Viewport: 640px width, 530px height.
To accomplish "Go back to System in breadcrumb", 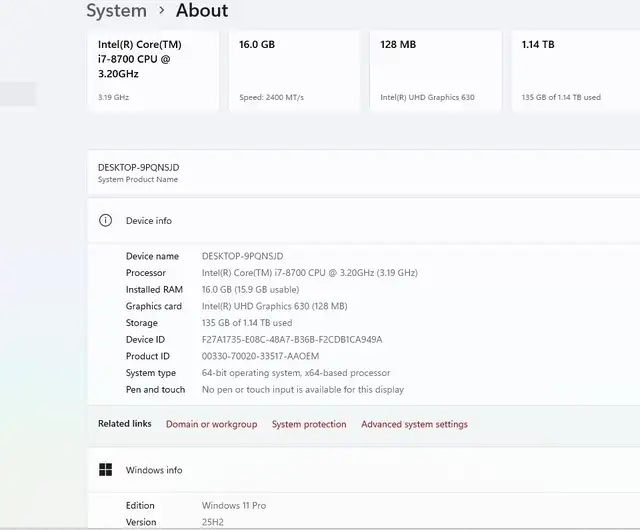I will (x=116, y=10).
